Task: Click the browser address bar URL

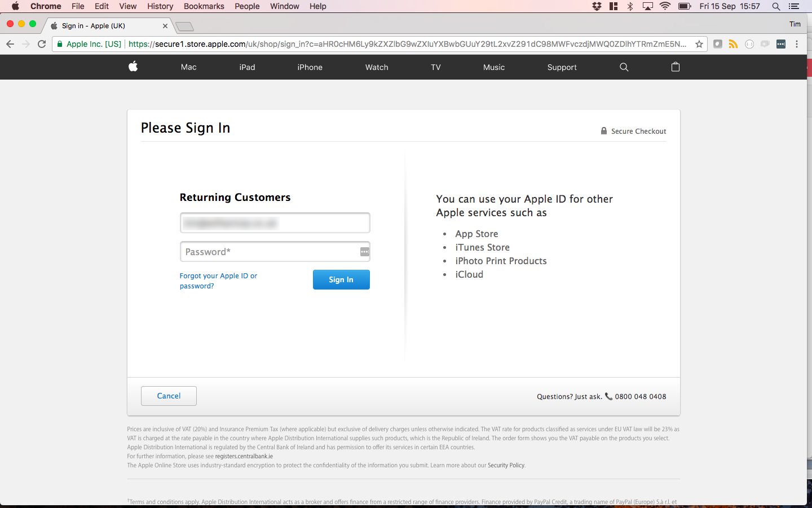Action: 407,44
